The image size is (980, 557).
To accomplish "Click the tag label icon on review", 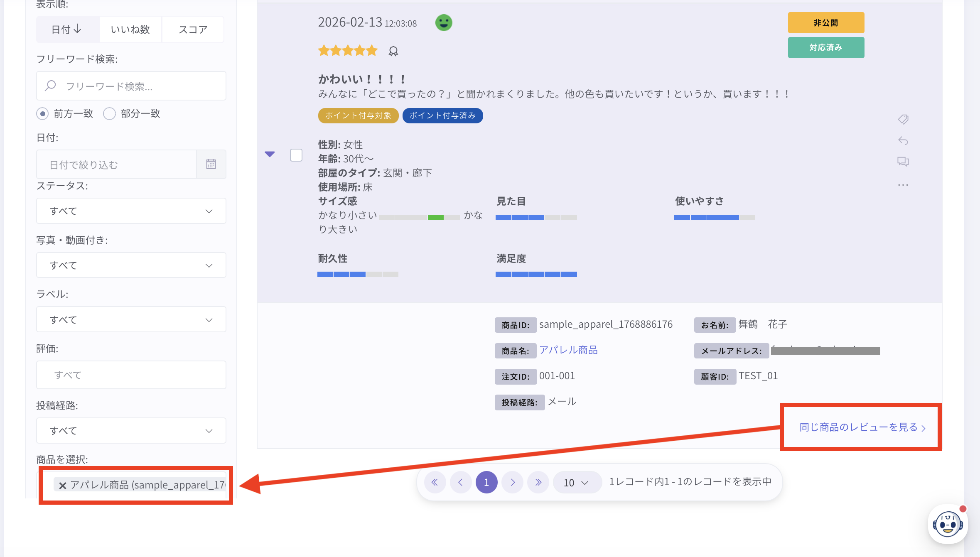I will (903, 120).
